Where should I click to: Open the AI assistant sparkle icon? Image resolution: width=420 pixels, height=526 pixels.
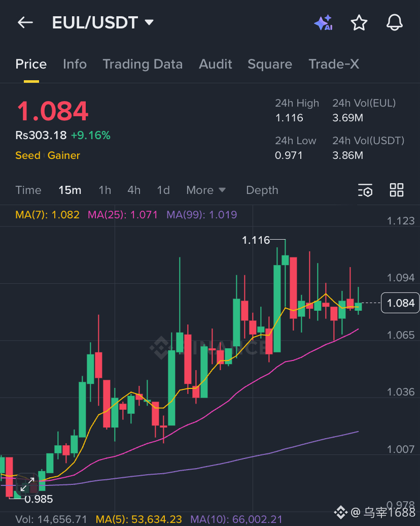(x=324, y=23)
